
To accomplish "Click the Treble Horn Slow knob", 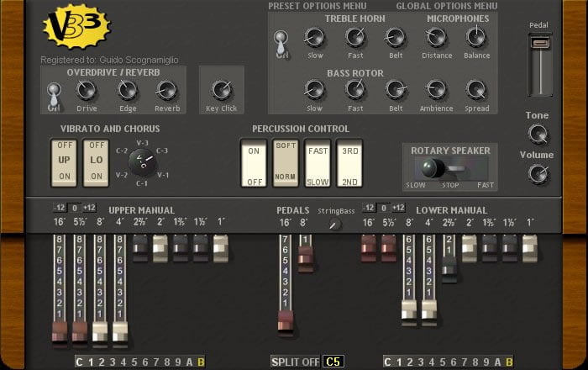I will (x=314, y=37).
